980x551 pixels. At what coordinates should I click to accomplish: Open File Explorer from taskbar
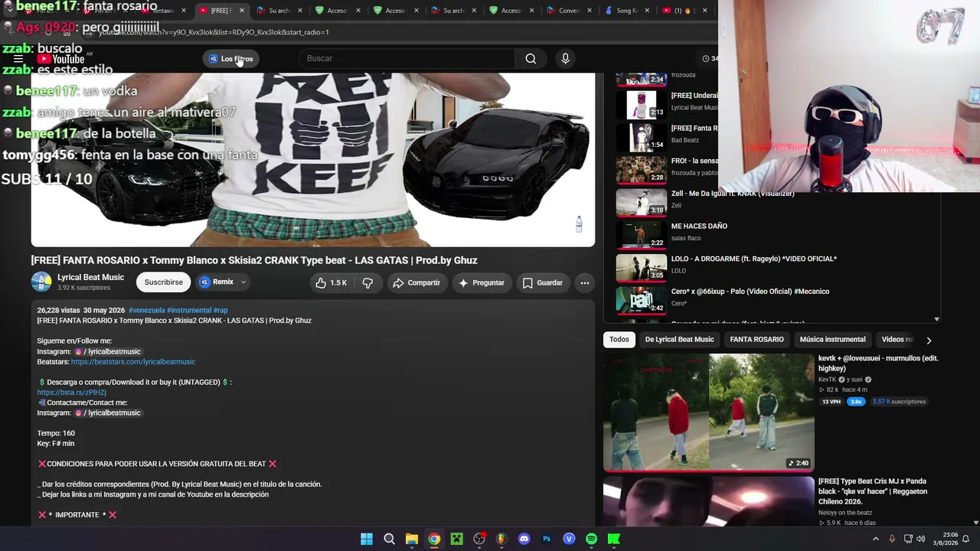411,539
